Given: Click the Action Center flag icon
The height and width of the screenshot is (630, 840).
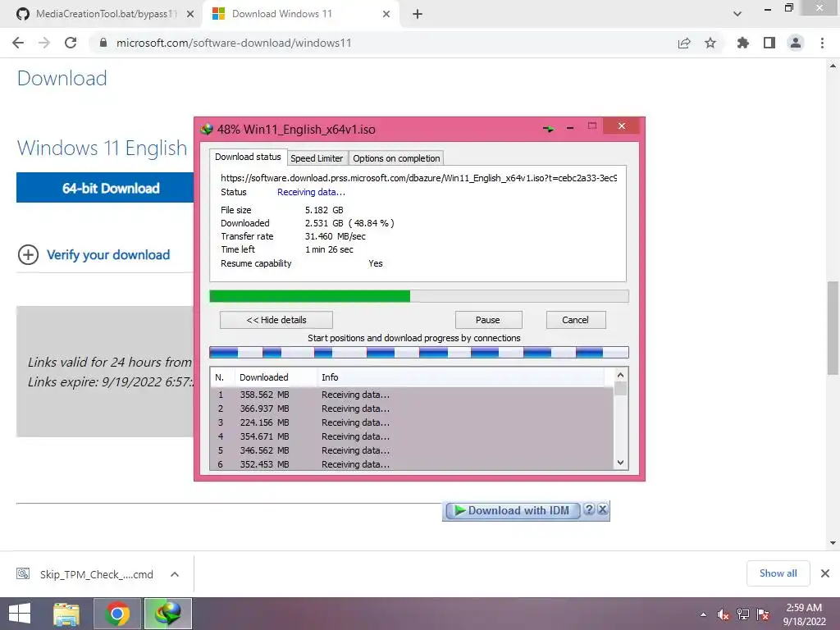Looking at the screenshot, I should tap(764, 614).
